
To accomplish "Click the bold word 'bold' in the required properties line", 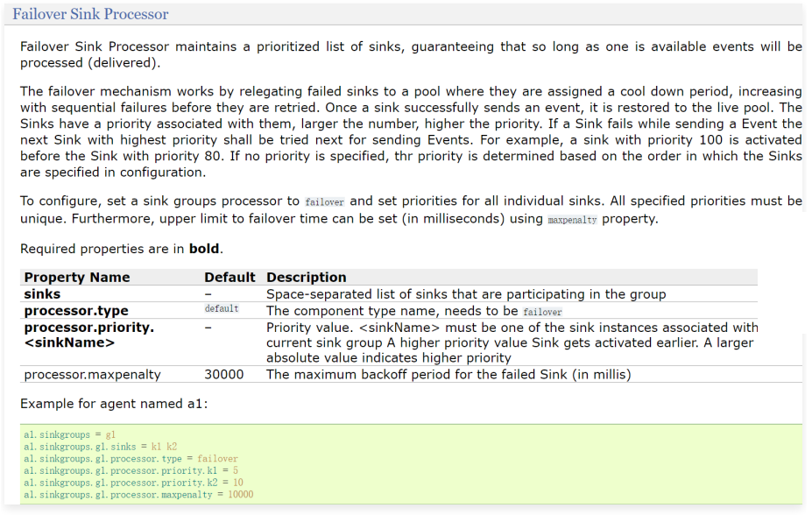I will [203, 249].
